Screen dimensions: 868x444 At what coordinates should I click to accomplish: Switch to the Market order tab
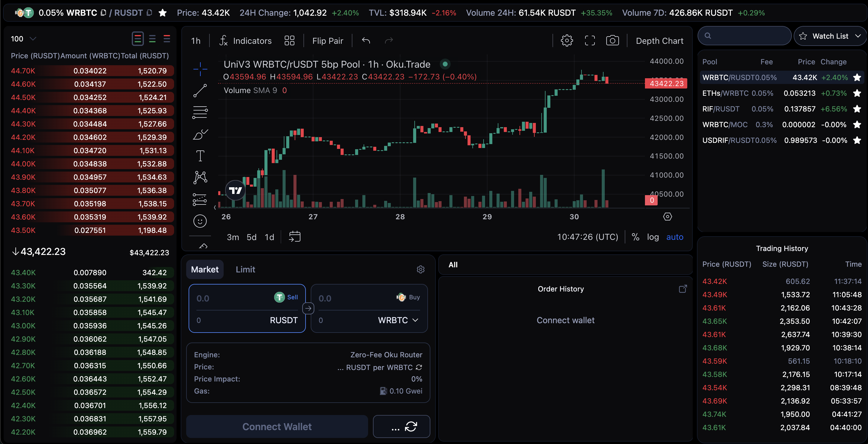(205, 269)
